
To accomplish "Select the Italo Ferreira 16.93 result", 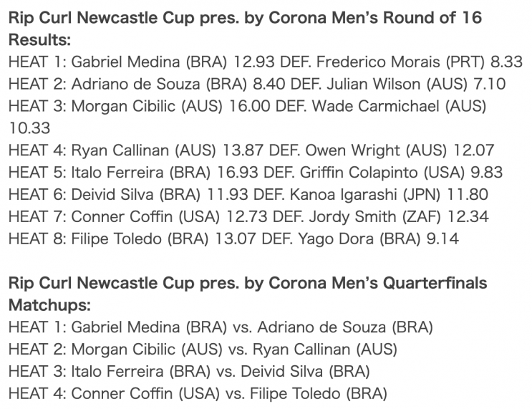I will tap(256, 173).
